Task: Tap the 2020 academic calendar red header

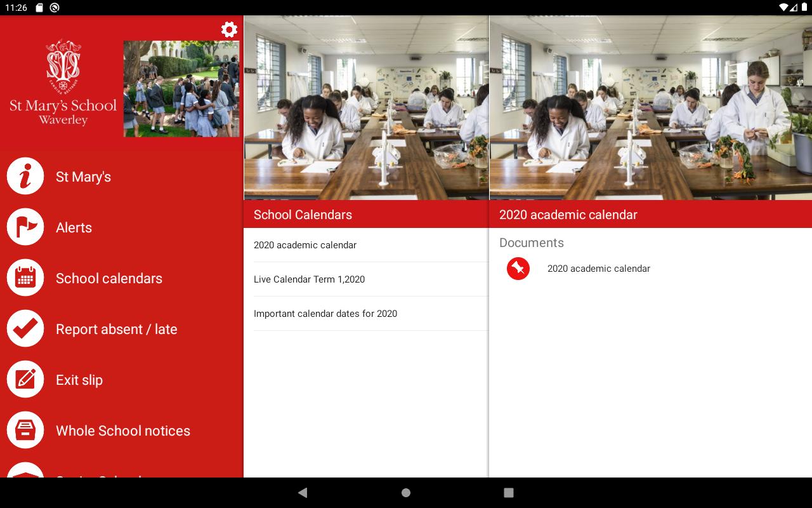Action: point(651,215)
